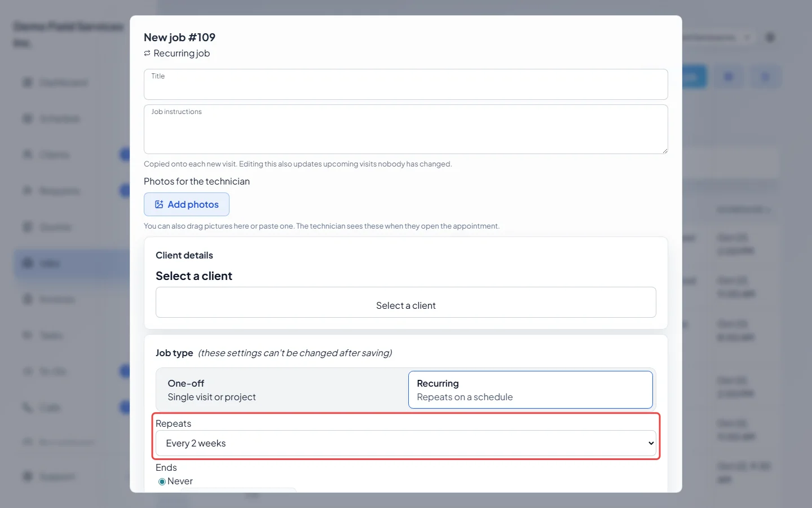Choose the One-off job type
Screen dimensions: 812x508
click(x=282, y=389)
